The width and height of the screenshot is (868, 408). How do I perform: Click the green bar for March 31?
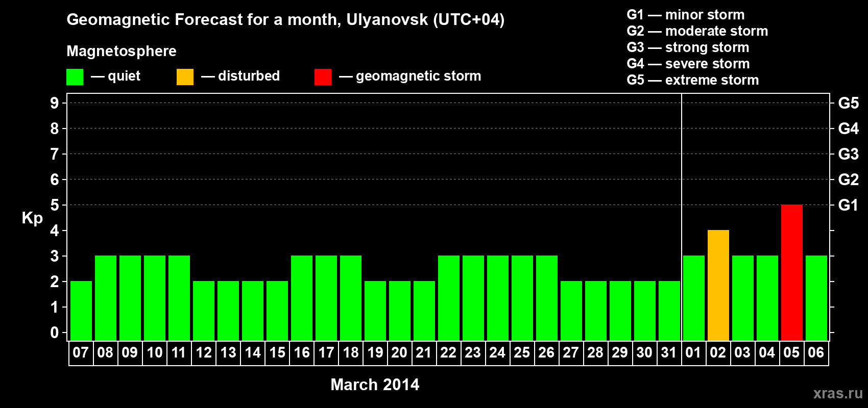[669, 311]
